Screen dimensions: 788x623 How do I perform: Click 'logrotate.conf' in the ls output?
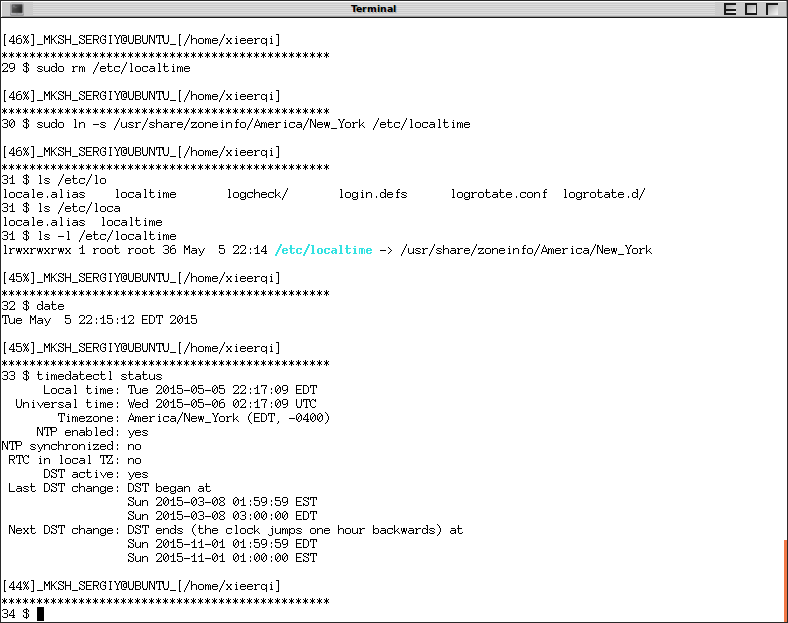tap(499, 194)
